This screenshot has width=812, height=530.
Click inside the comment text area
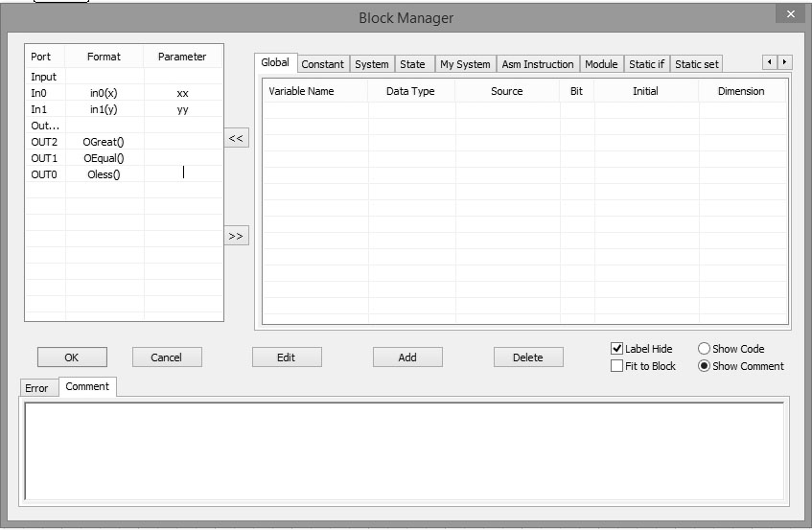click(x=404, y=450)
